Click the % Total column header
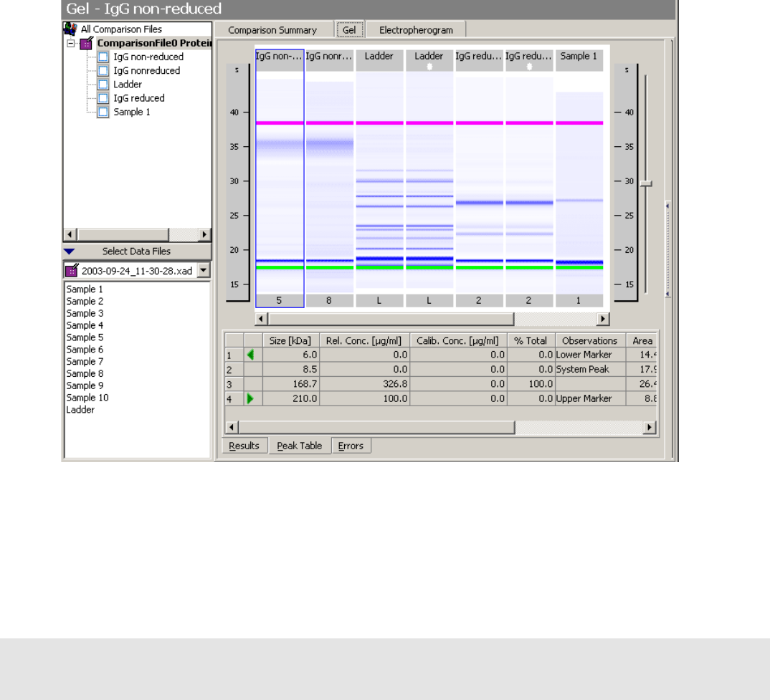Viewport: 770px width, 700px height. 531,340
